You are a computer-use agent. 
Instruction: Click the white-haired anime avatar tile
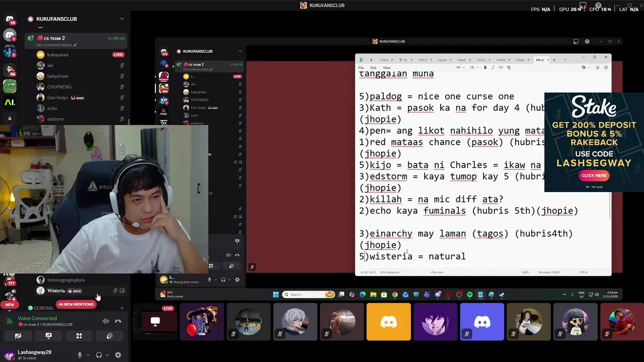295,322
